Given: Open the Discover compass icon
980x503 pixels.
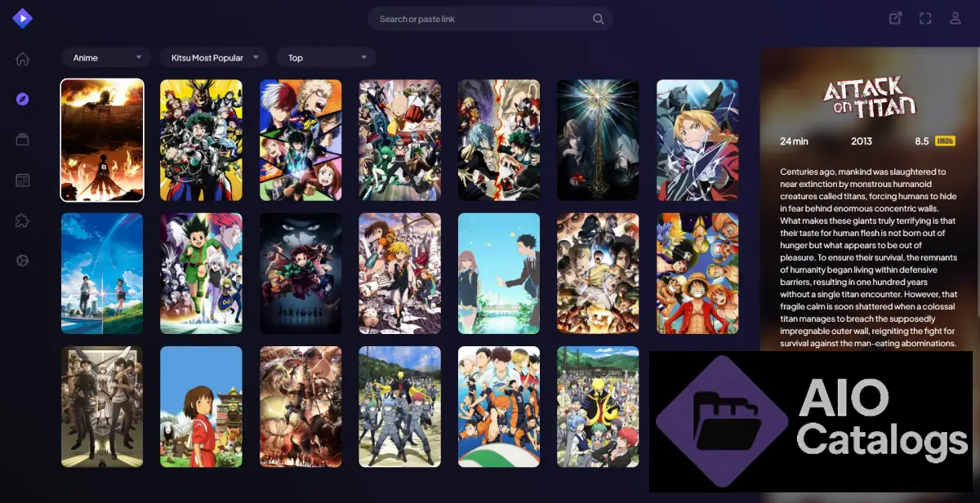Looking at the screenshot, I should pyautogui.click(x=23, y=99).
